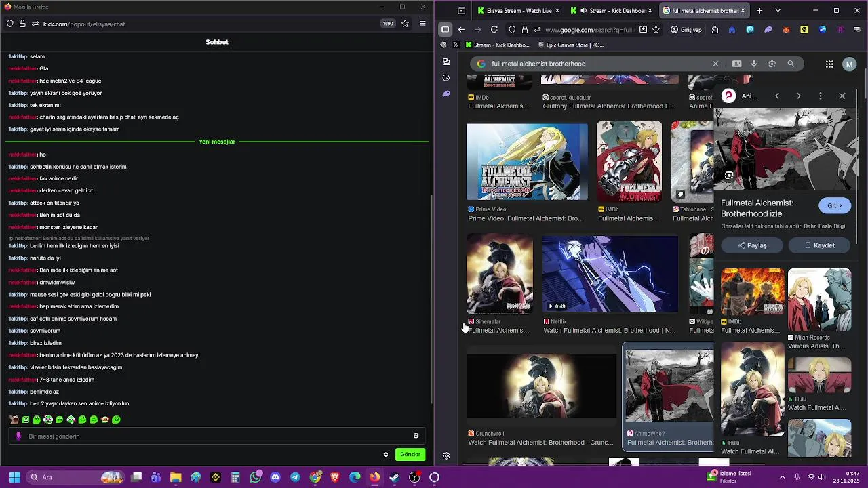Bookmark the Google page with the star icon
The image size is (868, 488).
[x=656, y=30]
